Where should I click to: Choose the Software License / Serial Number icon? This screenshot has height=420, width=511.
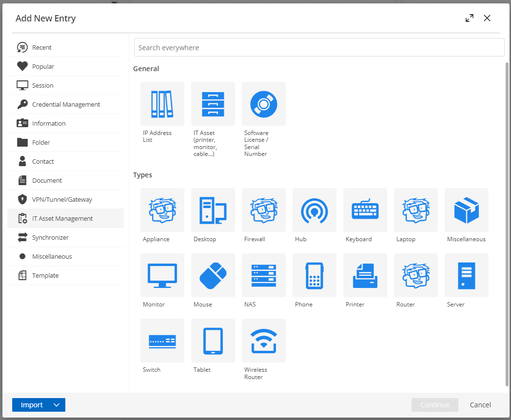[264, 104]
